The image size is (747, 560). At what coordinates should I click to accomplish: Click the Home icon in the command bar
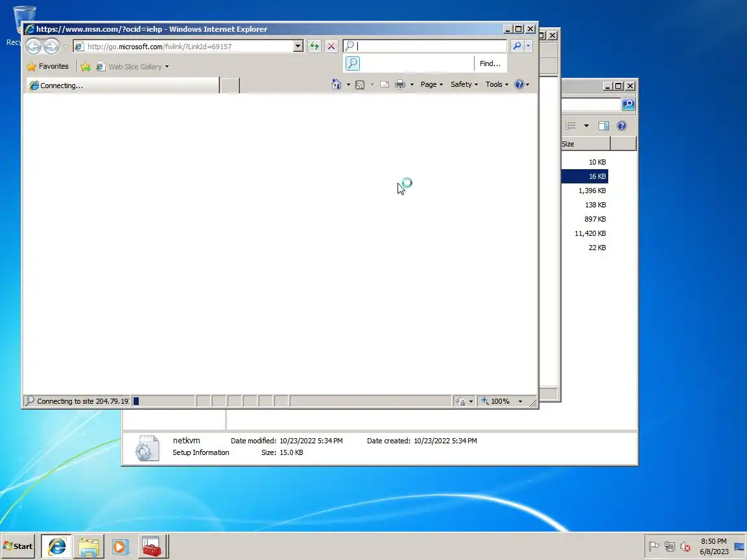[337, 84]
